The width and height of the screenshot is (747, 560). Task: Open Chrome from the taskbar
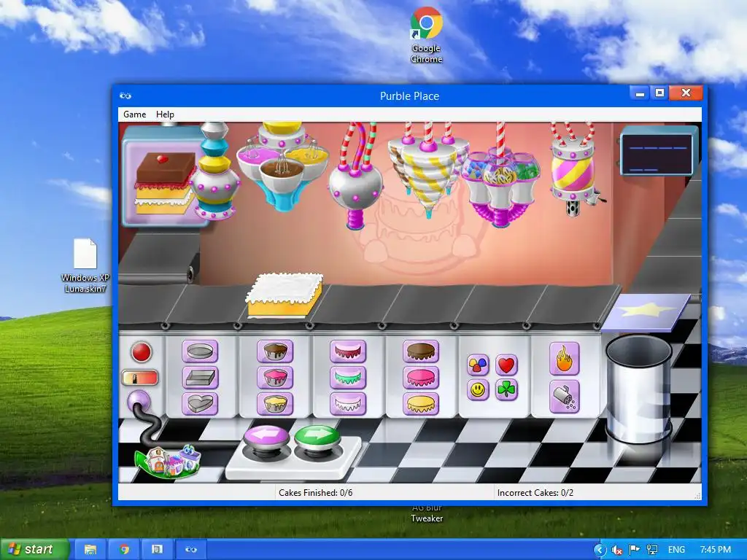coord(124,550)
